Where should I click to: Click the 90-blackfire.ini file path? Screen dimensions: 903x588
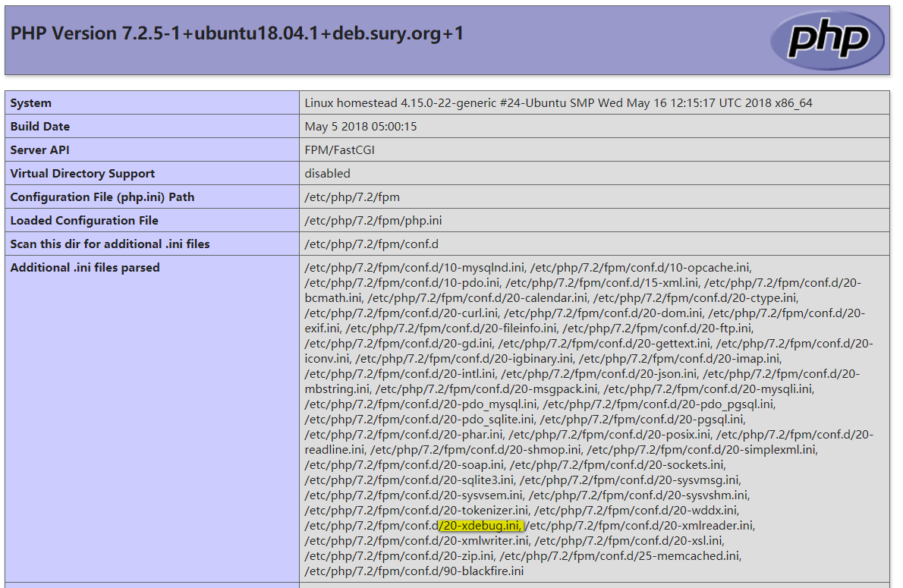(x=414, y=571)
